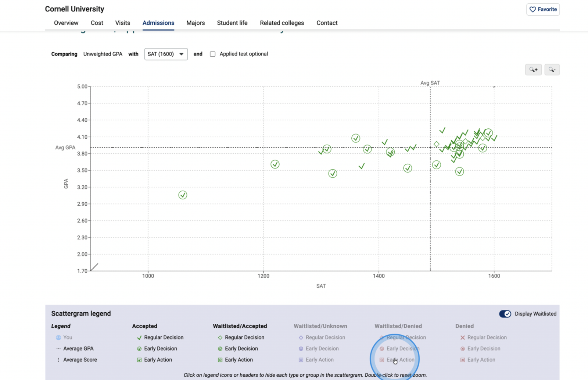Switch to the Overview tab

click(66, 23)
